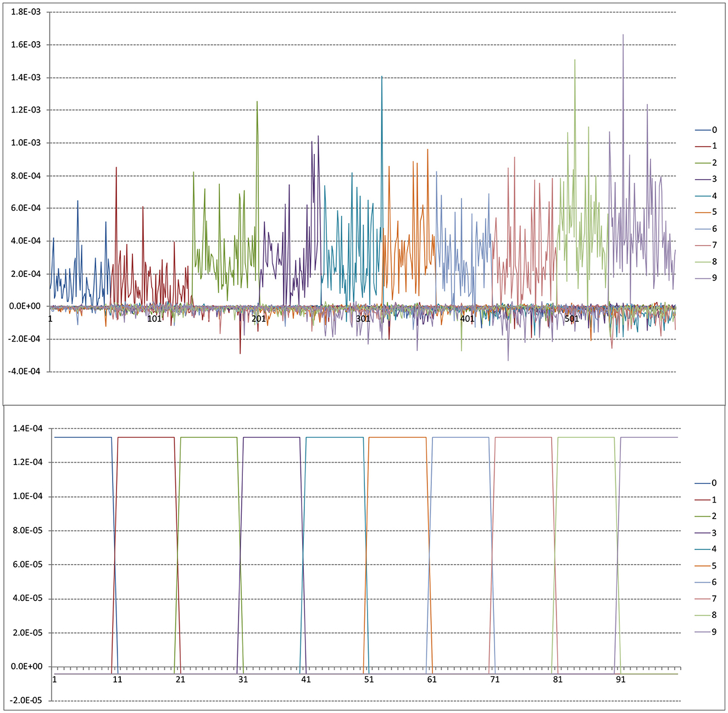Click the 6.0E-04 y-axis label
This screenshot has height=713, width=728.
(x=26, y=208)
